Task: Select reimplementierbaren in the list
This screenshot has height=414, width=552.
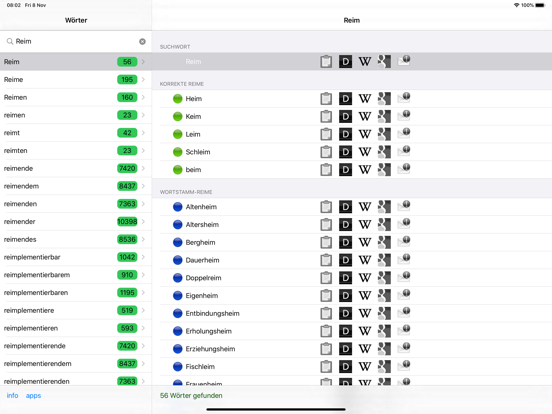Action: 76,293
